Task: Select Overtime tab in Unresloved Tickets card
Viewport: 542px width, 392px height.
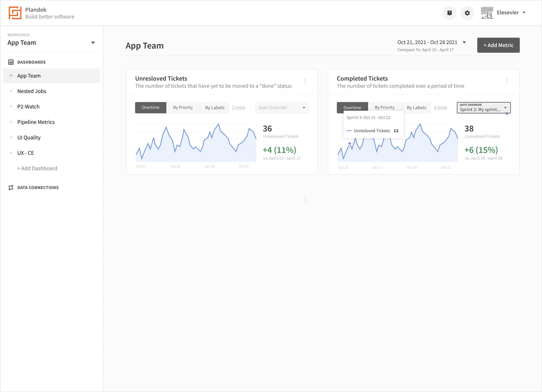Action: [x=151, y=108]
